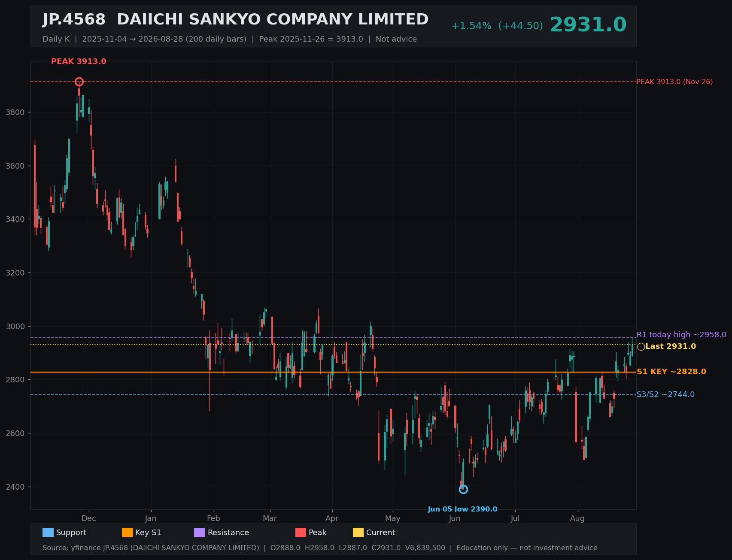732x560 pixels.
Task: Click the May x-axis label
Action: pos(393,518)
